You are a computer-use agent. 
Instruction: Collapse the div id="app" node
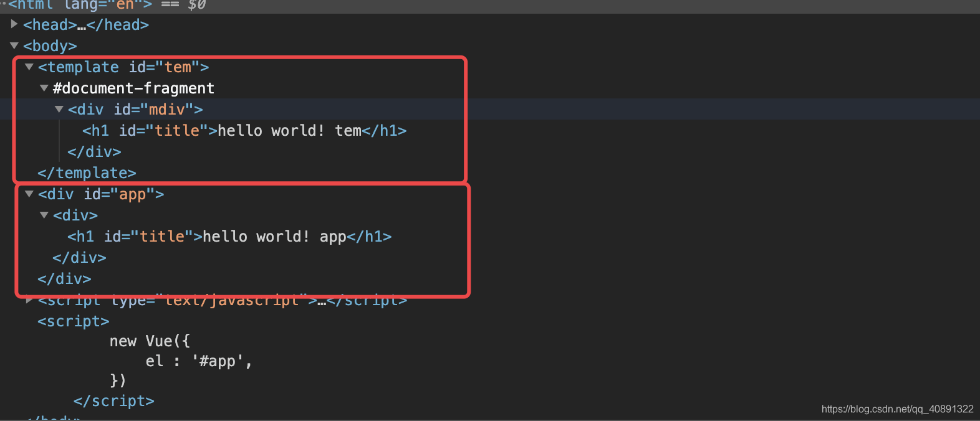click(29, 194)
